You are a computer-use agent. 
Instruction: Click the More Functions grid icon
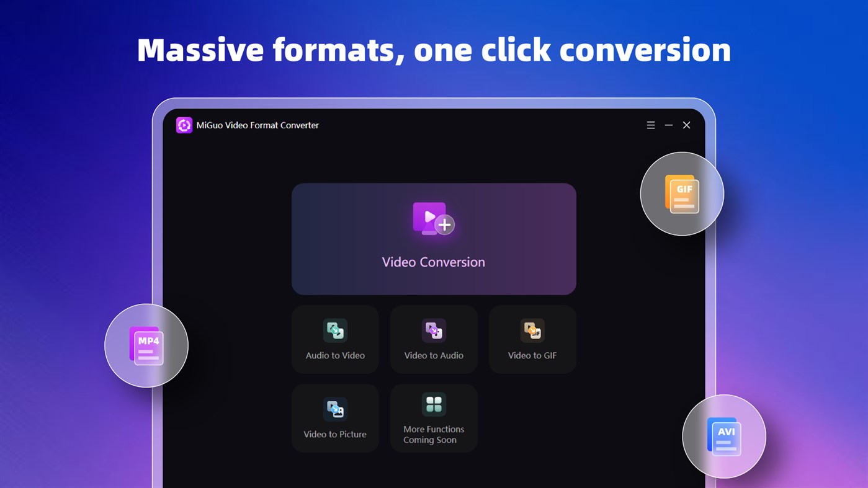tap(434, 404)
